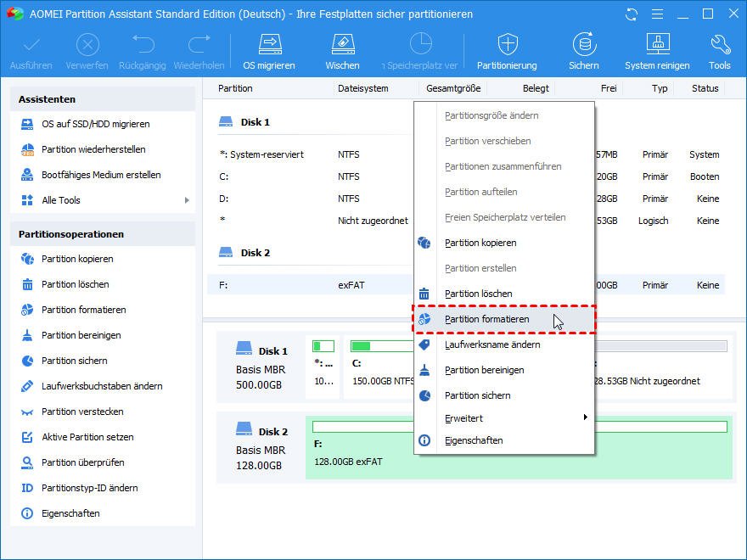Open System reinigen from the toolbar

click(x=657, y=52)
